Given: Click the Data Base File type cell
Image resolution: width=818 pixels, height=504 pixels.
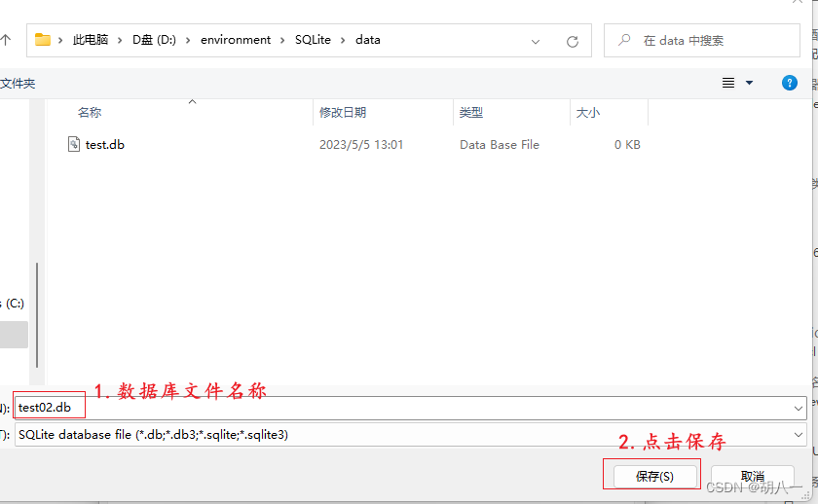Looking at the screenshot, I should point(500,145).
